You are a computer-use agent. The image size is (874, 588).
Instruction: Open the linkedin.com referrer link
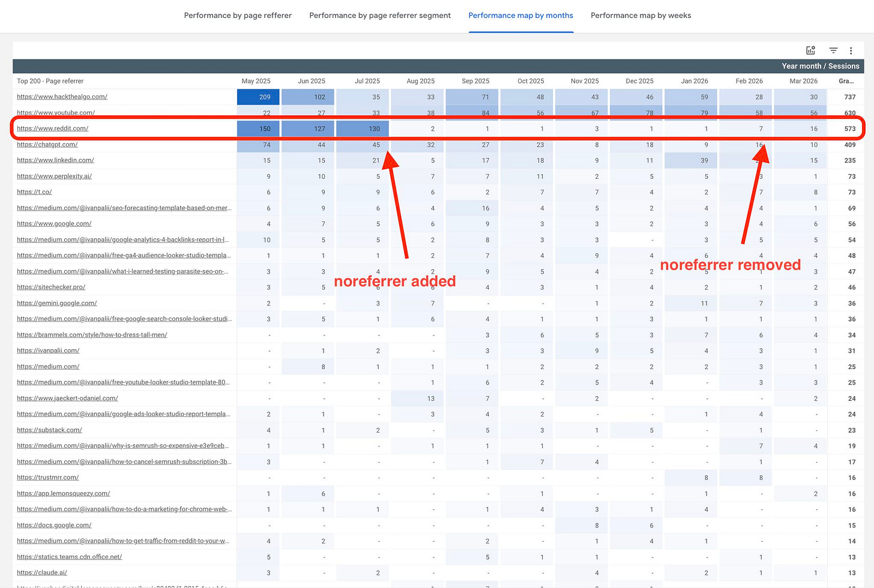pyautogui.click(x=54, y=160)
